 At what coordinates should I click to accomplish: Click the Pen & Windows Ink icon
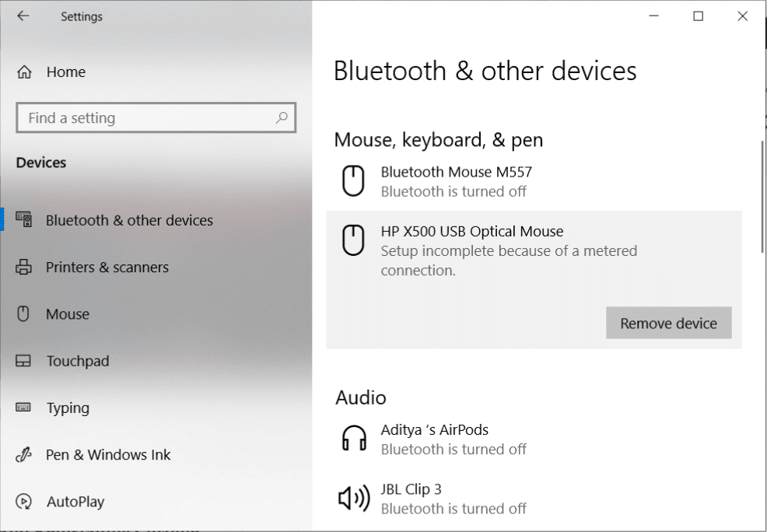(x=24, y=455)
